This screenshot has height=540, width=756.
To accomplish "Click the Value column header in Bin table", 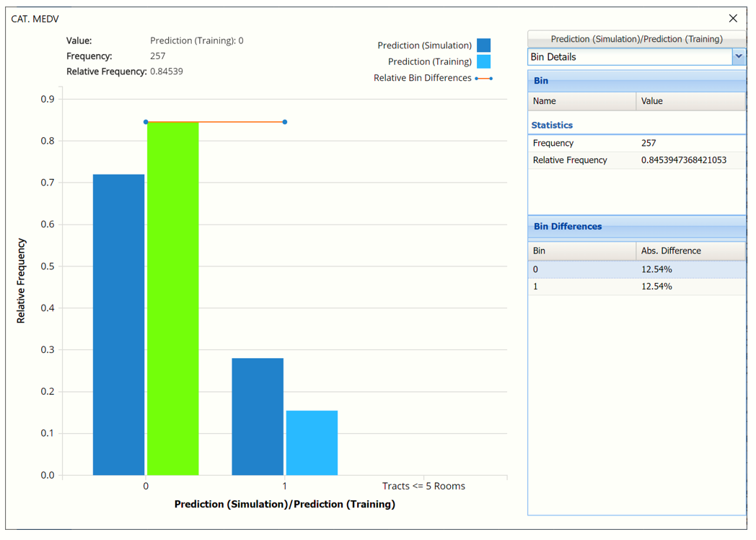I will click(x=690, y=101).
